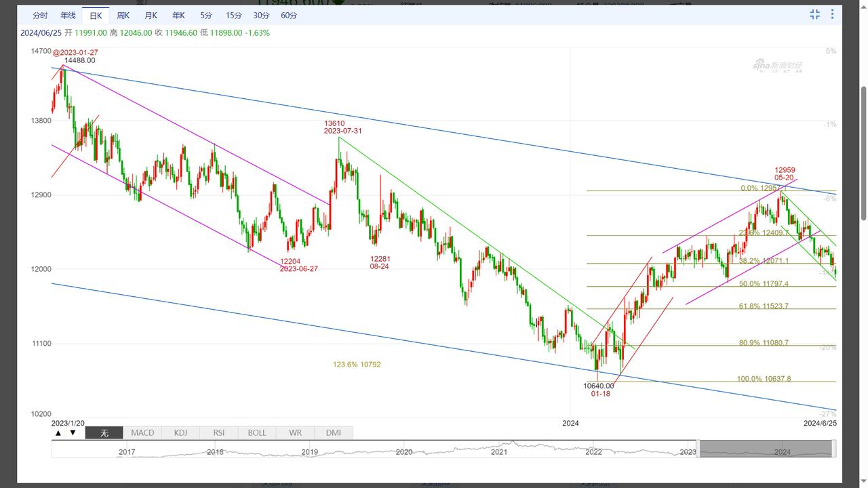Screen dimensions: 868x488
Task: Click the 2024 date axis label
Action: [x=570, y=424]
